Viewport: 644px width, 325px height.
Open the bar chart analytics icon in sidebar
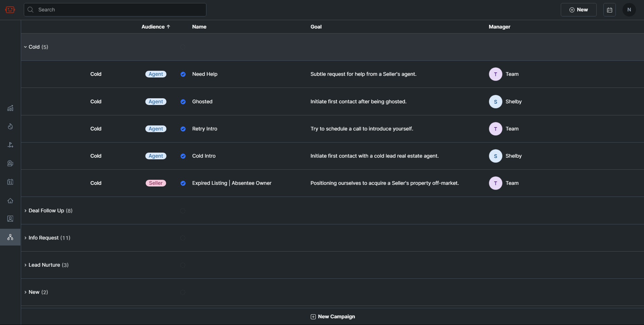[x=10, y=108]
